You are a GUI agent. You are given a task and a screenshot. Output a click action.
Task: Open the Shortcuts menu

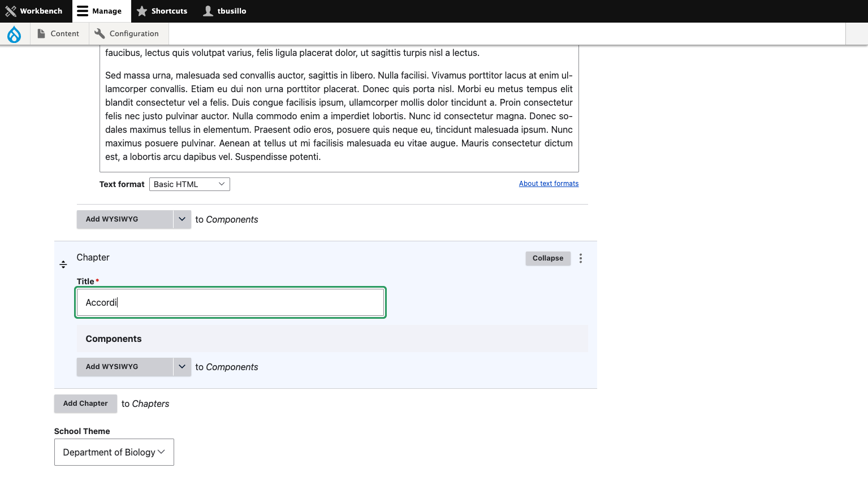point(162,11)
